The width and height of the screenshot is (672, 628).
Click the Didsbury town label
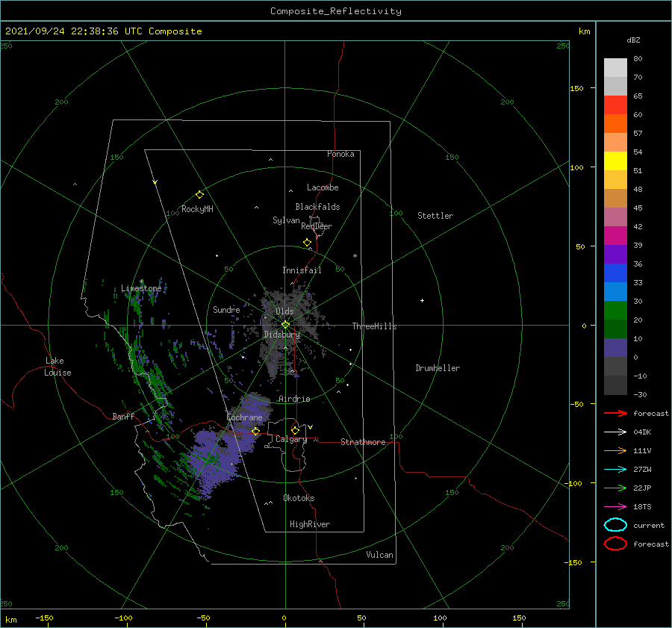pyautogui.click(x=281, y=335)
